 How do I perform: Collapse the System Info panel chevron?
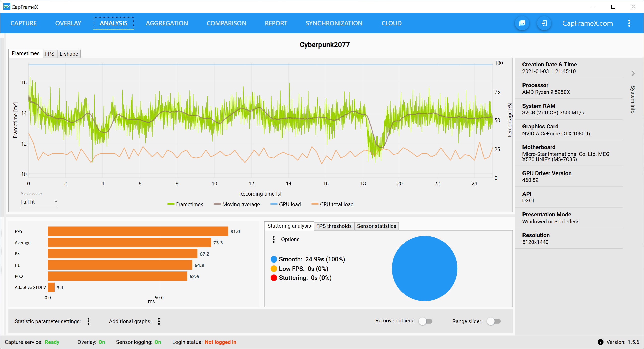[633, 73]
